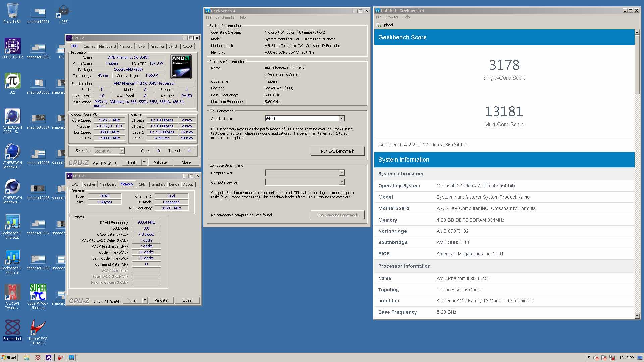
Task: Click Tools button in the lower CPU-Z window
Action: [x=132, y=300]
